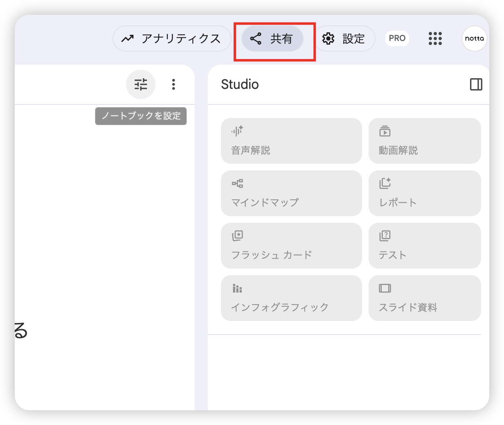This screenshot has width=504, height=425.
Task: Generate an 音声解説 audio overview
Action: pos(291,141)
